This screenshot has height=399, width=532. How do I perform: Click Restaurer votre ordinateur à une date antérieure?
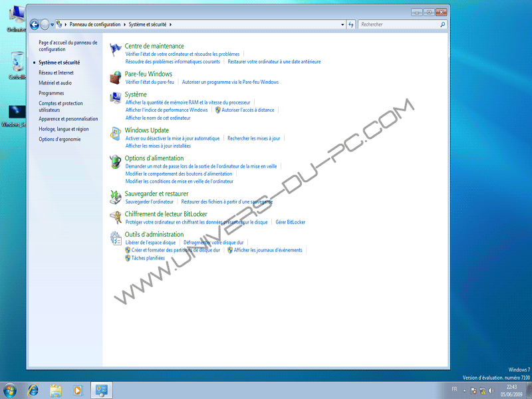point(274,62)
